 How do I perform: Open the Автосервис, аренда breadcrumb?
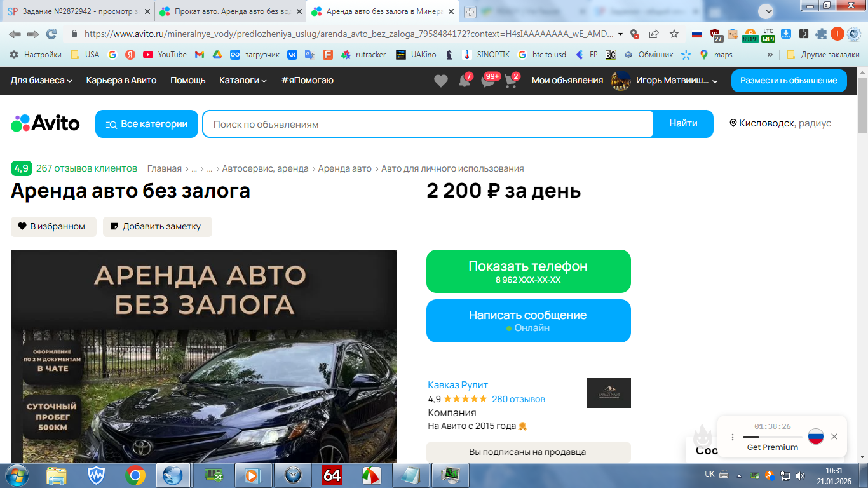[x=266, y=168]
